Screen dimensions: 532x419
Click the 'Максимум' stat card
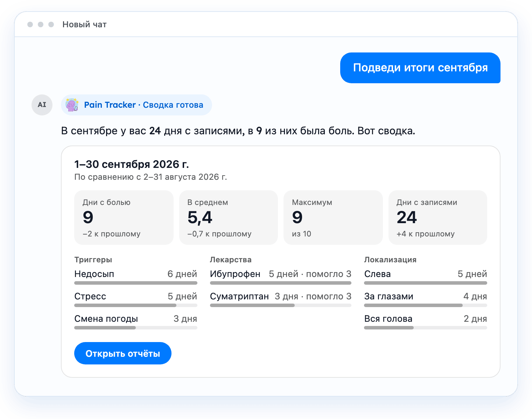point(333,218)
